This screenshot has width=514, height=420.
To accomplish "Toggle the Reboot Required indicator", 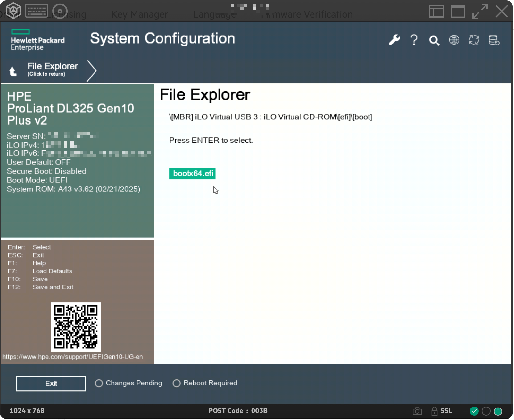I will click(x=176, y=383).
